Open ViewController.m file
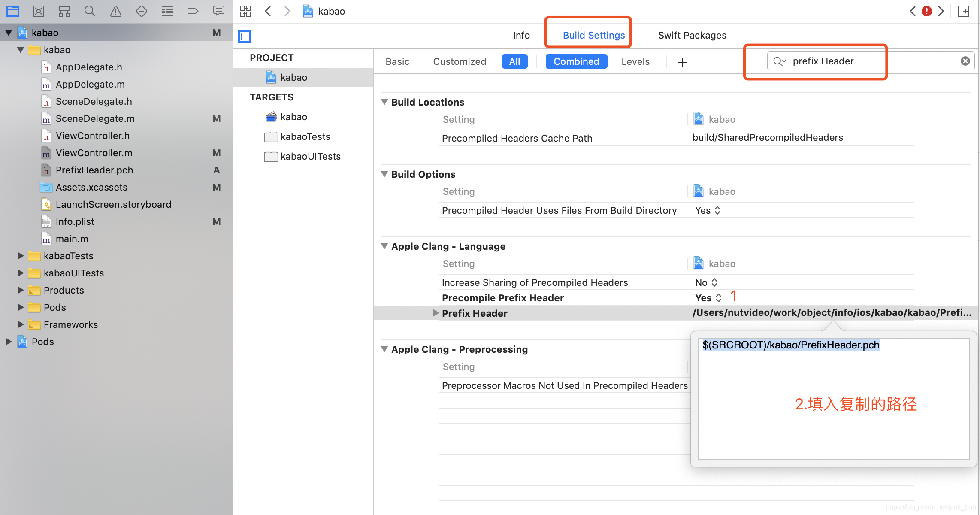 94,153
